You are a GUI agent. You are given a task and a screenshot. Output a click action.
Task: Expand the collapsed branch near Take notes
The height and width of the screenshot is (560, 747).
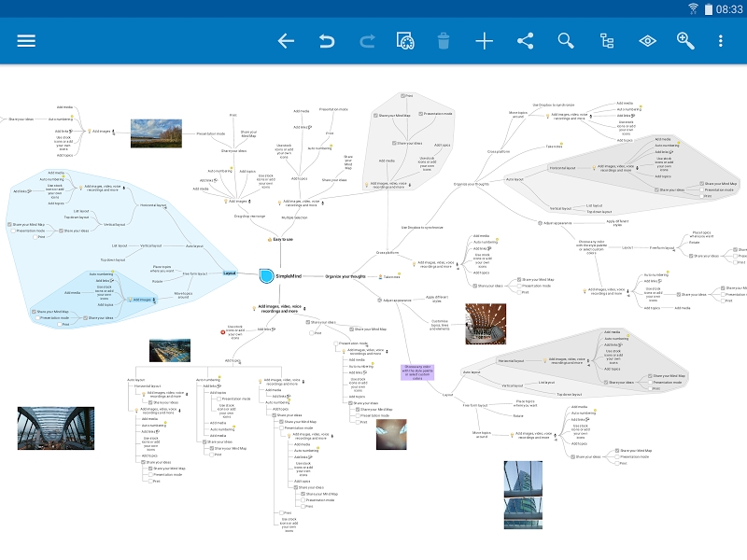[399, 273]
